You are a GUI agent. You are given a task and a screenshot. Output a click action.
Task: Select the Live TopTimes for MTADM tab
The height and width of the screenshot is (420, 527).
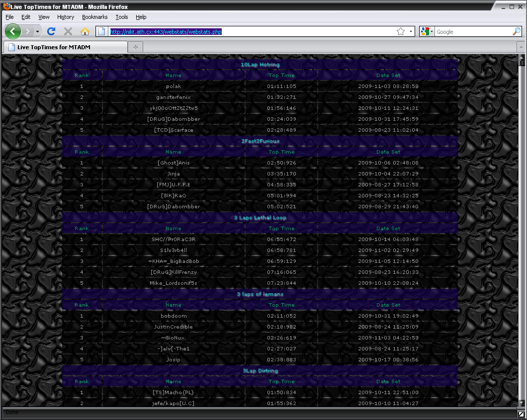coord(65,47)
